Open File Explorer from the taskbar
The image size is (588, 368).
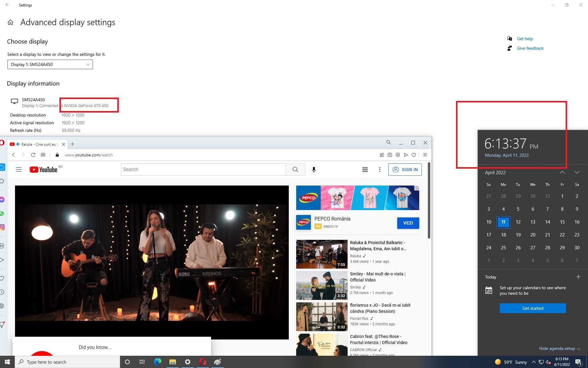[172, 362]
